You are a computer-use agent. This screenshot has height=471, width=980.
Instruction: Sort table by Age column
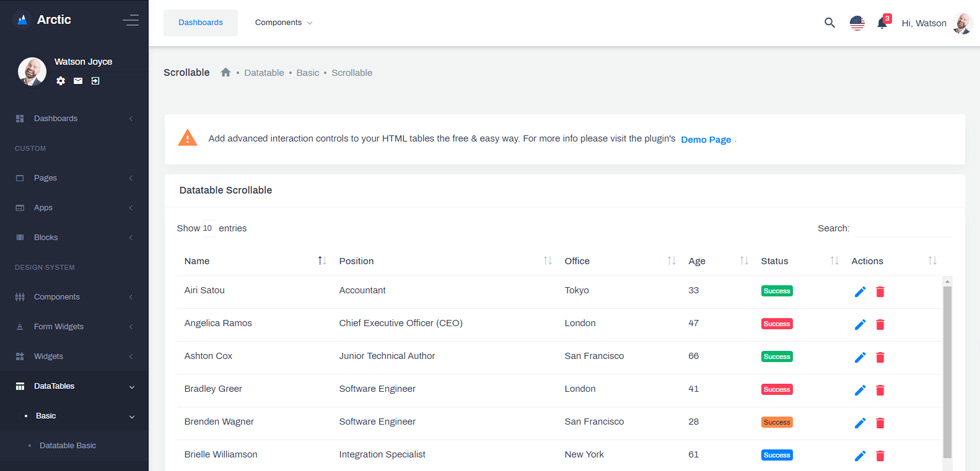718,260
